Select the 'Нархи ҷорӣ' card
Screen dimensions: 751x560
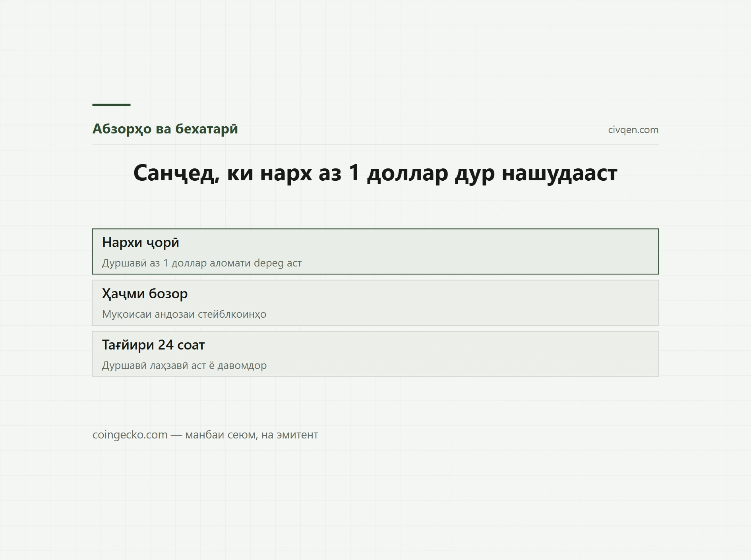click(x=375, y=251)
